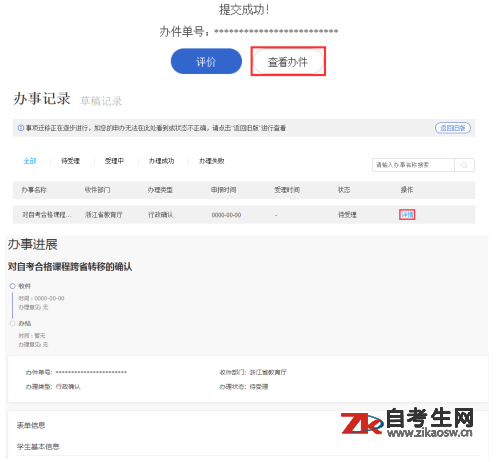Select the 待受理 filter tab
This screenshot has width=497, height=462.
coord(70,161)
